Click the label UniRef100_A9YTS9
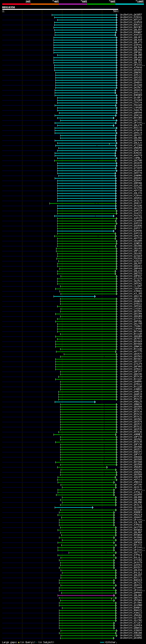 click(131, 238)
